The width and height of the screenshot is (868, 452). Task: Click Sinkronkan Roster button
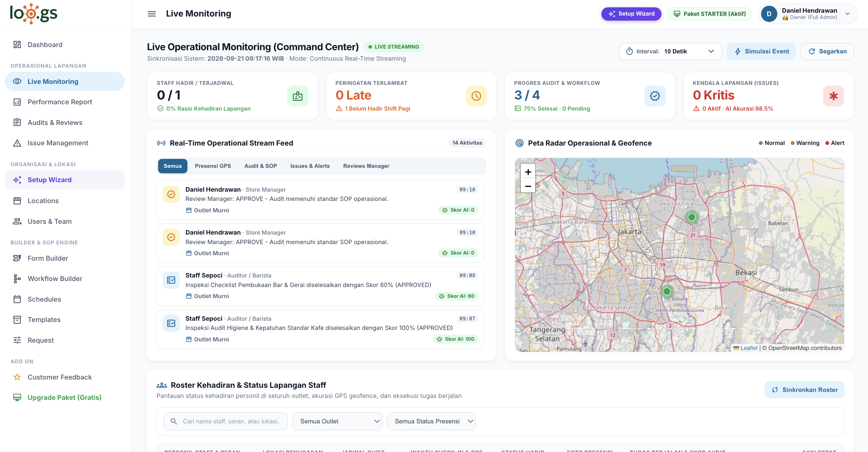804,390
